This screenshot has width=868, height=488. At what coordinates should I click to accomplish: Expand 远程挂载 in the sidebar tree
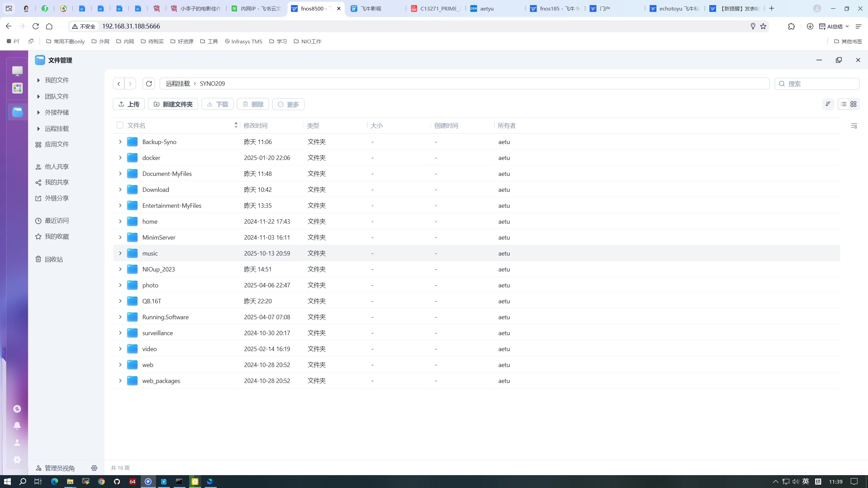(x=38, y=129)
